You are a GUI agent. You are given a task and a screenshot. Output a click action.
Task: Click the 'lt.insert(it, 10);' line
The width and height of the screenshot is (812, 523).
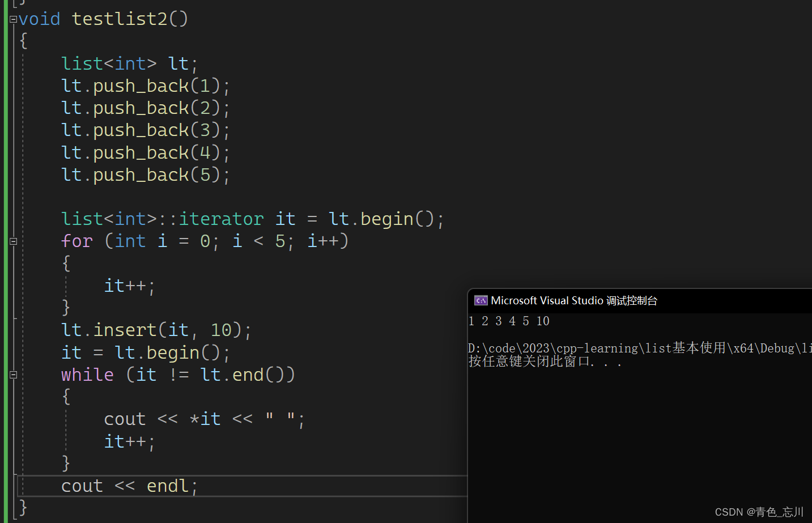tap(156, 330)
